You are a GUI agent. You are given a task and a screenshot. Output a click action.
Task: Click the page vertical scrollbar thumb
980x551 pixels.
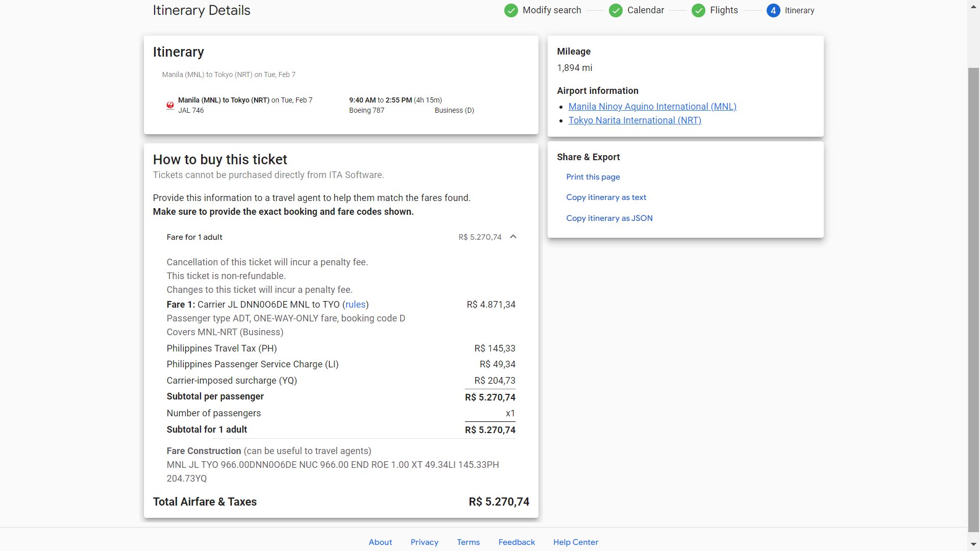pyautogui.click(x=973, y=300)
